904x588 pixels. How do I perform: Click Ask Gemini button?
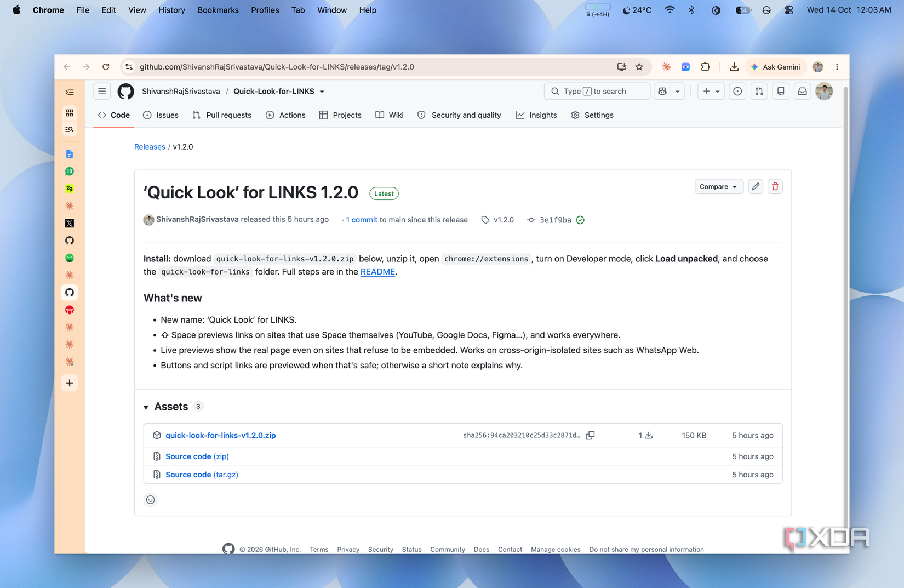pos(776,67)
